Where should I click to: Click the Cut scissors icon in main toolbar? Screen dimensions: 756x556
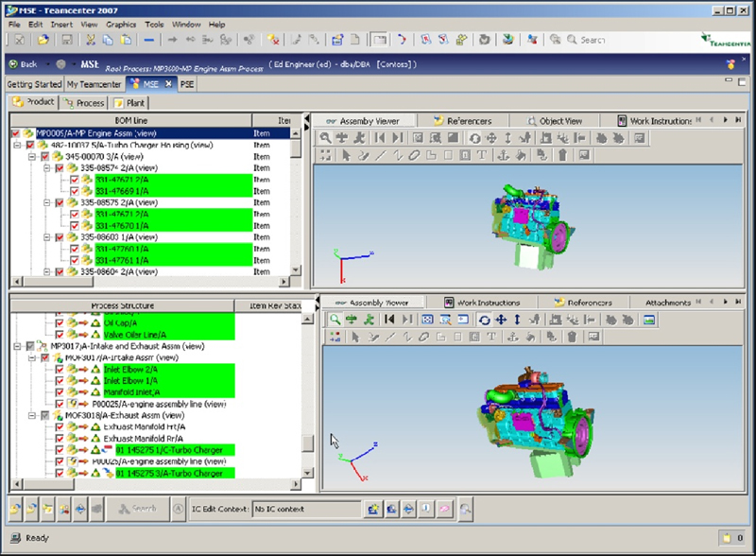90,40
